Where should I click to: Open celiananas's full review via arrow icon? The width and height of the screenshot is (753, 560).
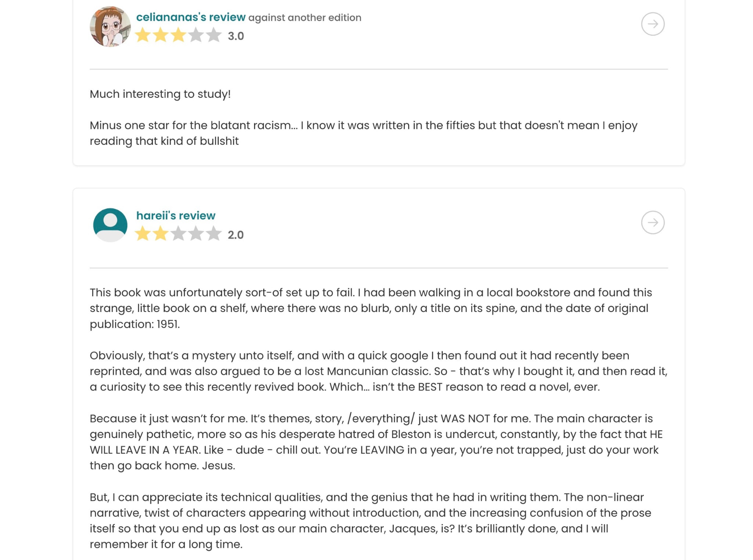[652, 24]
